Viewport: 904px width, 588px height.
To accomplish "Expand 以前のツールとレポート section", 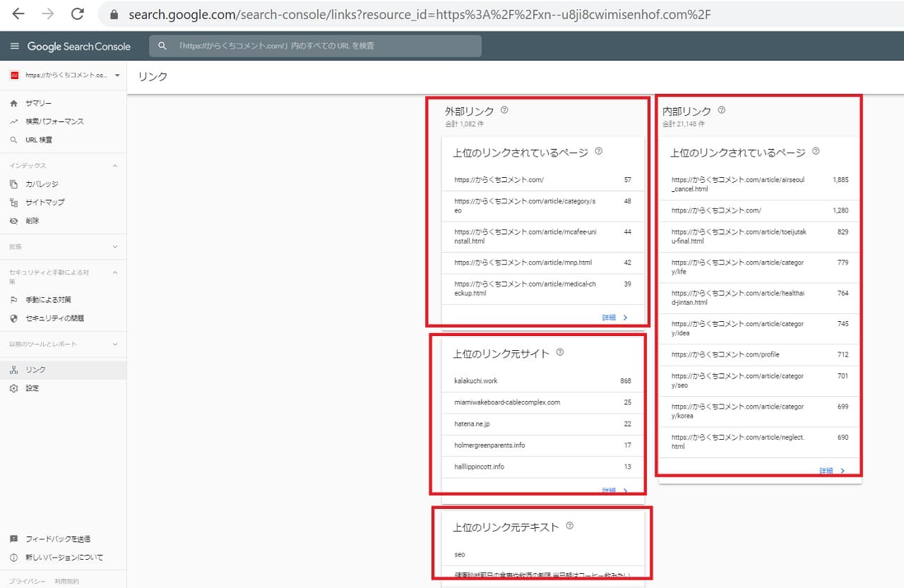I will point(115,344).
